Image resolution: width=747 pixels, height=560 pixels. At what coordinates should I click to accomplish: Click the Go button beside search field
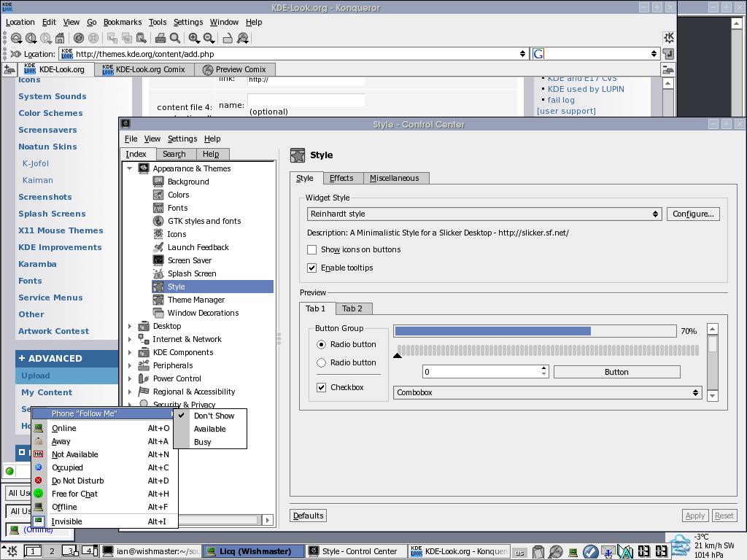coord(668,54)
